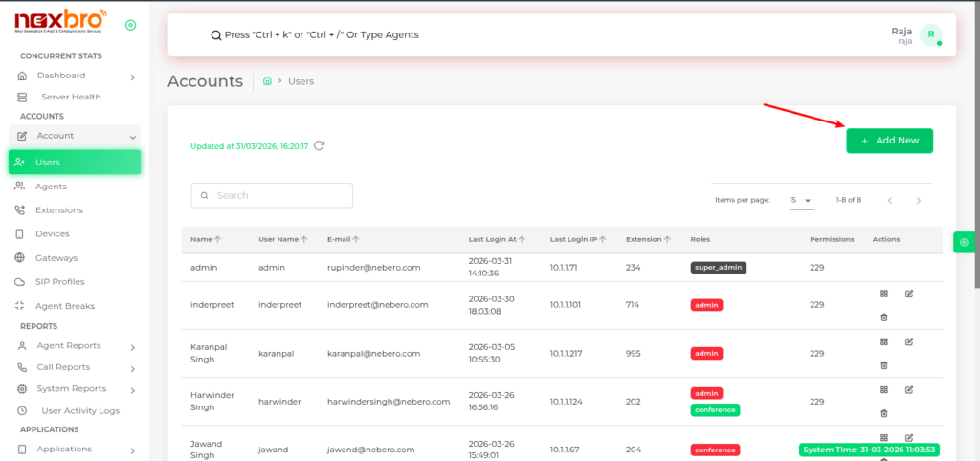980x461 pixels.
Task: Go to SIP Profiles in the sidebar
Action: (59, 282)
